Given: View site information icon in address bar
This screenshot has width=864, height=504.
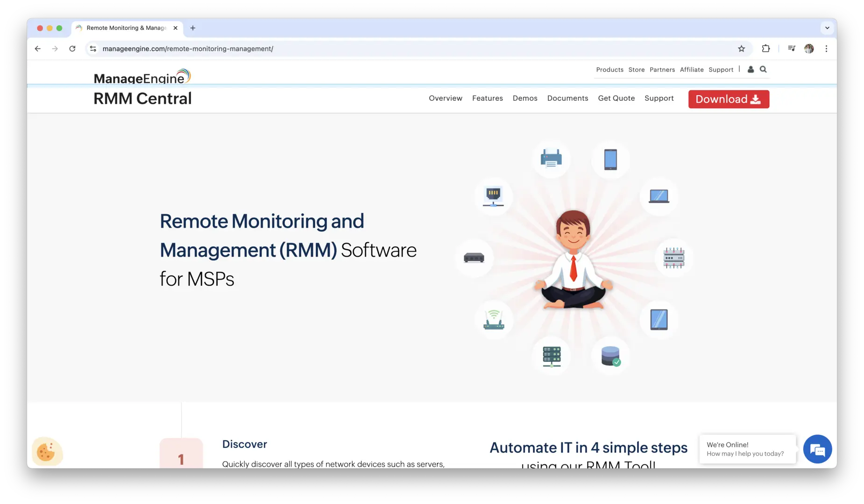Looking at the screenshot, I should [x=93, y=49].
